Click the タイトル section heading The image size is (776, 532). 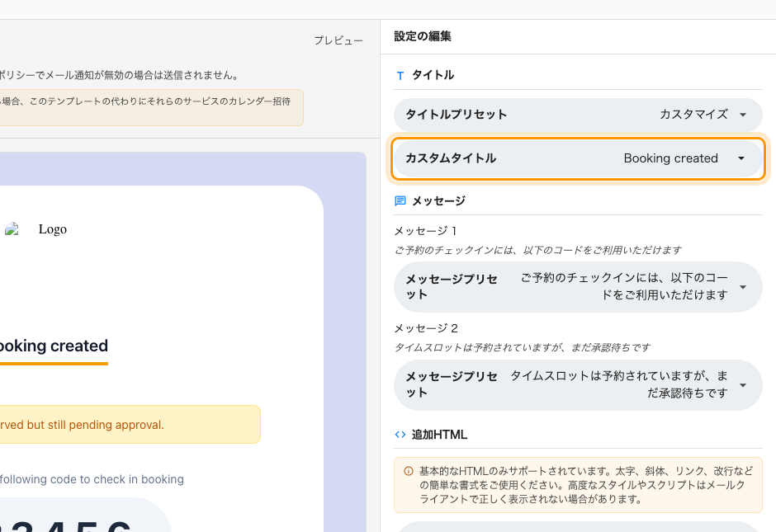433,75
